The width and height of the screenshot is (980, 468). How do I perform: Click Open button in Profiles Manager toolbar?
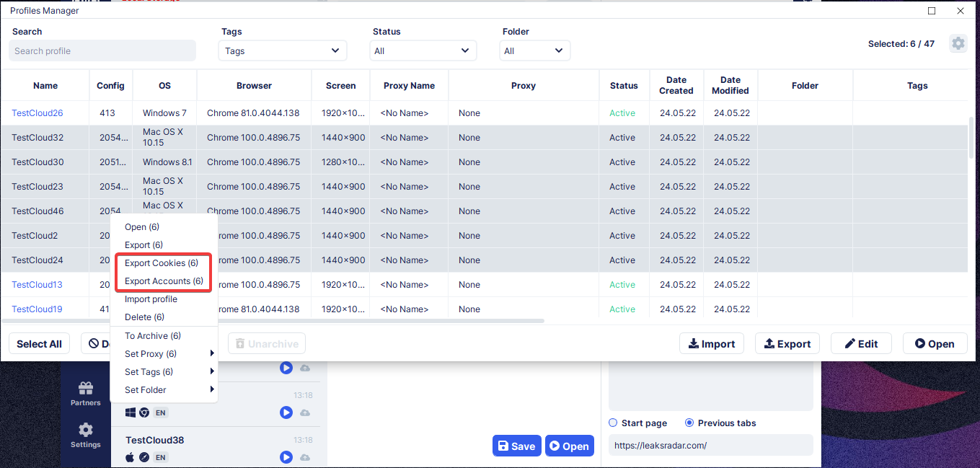coord(935,344)
